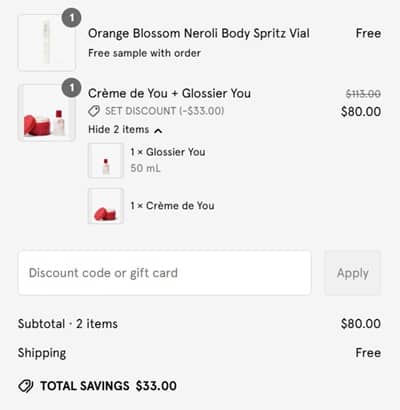This screenshot has height=410, width=400.
Task: Click quantity badge on Body Spritz Vial
Action: [x=71, y=18]
